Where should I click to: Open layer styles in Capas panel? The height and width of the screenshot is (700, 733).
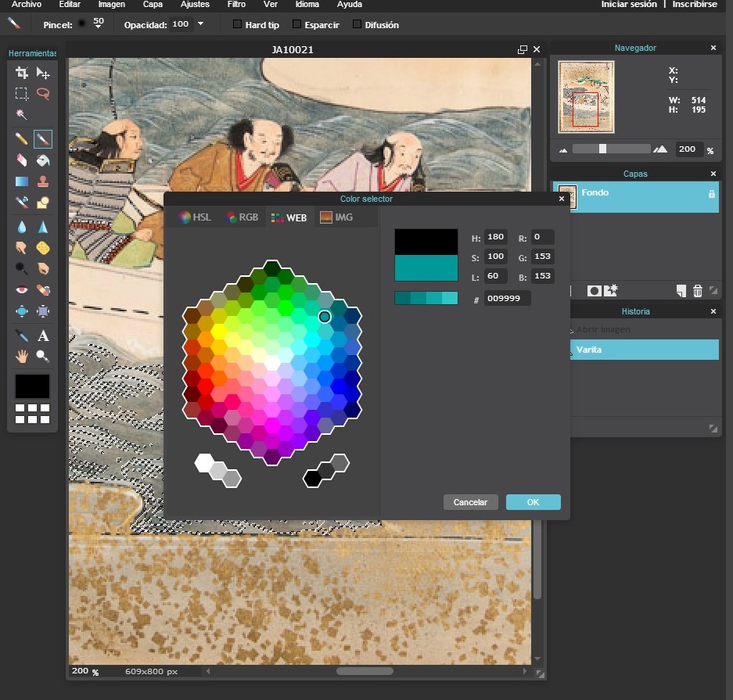610,291
